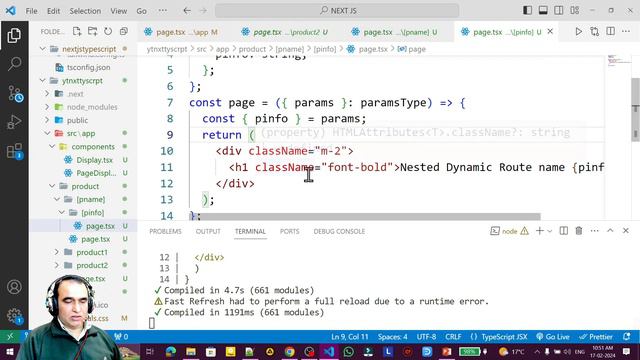Split the terminal panel

(564, 231)
